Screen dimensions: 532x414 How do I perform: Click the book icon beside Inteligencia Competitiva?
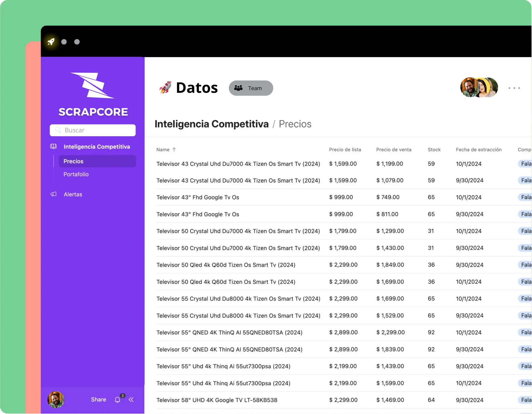tap(53, 146)
